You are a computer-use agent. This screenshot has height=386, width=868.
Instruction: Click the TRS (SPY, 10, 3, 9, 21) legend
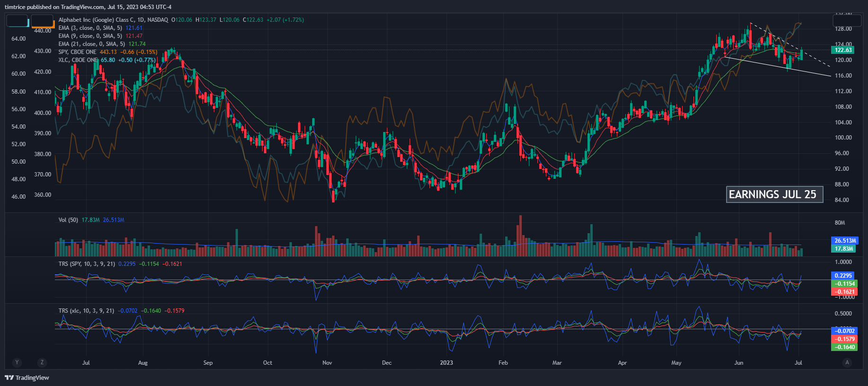coord(87,264)
